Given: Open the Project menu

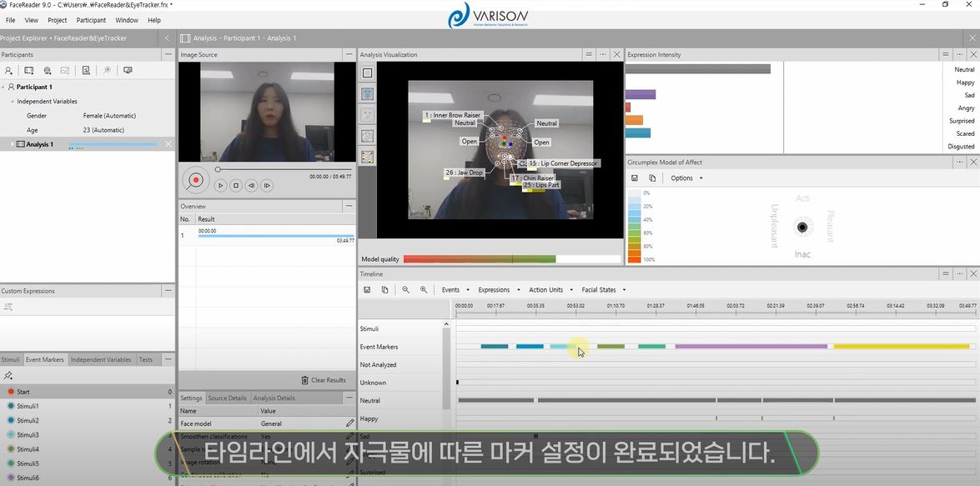Looking at the screenshot, I should (58, 20).
